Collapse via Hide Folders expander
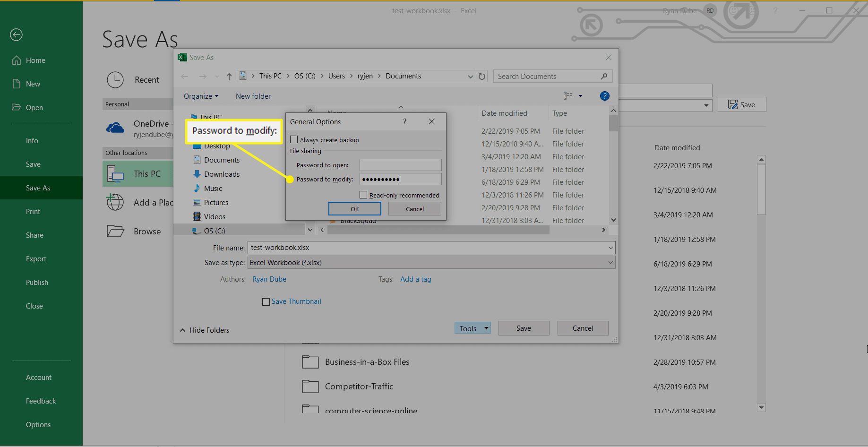 (x=205, y=330)
